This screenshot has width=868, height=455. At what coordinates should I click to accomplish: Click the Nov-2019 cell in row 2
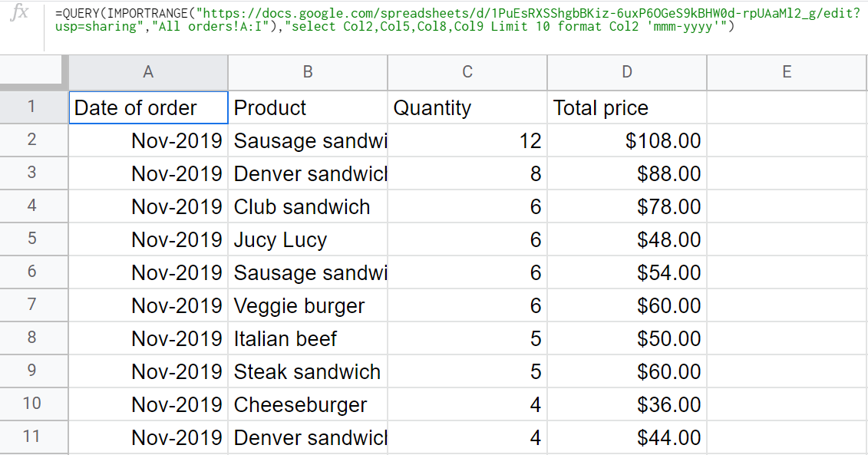[x=148, y=140]
